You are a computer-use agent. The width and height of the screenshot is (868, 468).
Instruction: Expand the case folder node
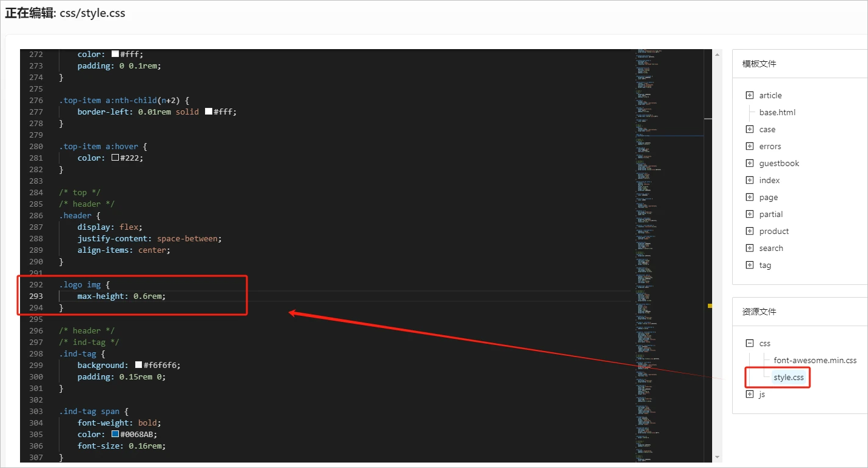click(x=750, y=129)
